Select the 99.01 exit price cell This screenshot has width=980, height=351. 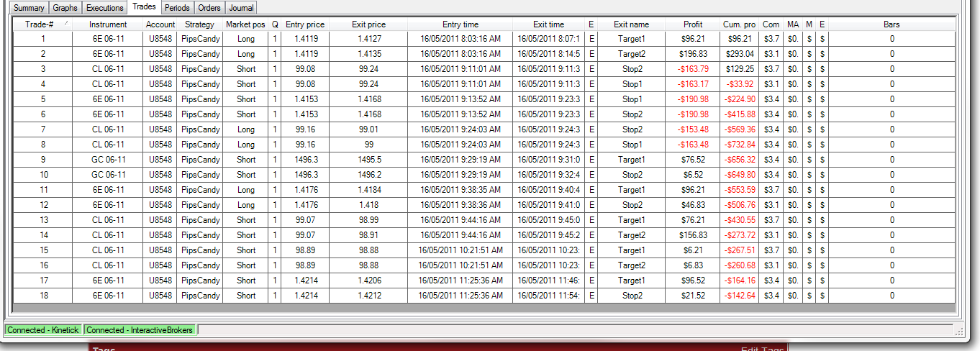coord(368,129)
